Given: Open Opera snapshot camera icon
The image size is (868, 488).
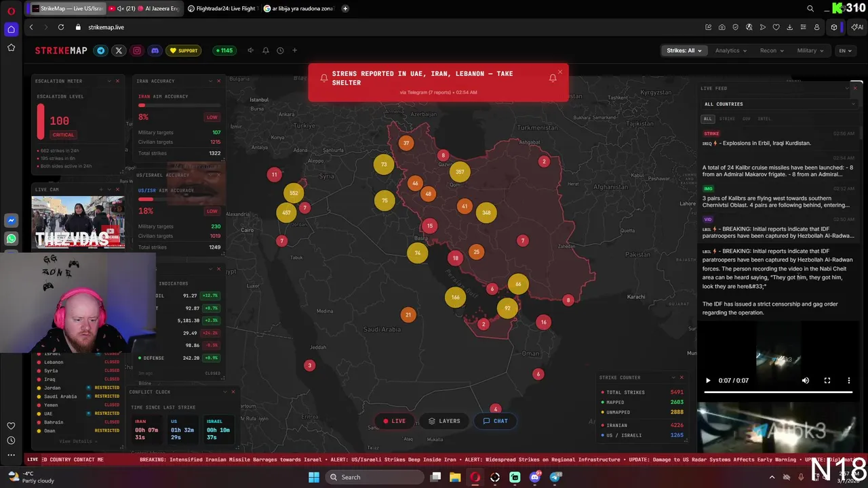Looking at the screenshot, I should [722, 27].
